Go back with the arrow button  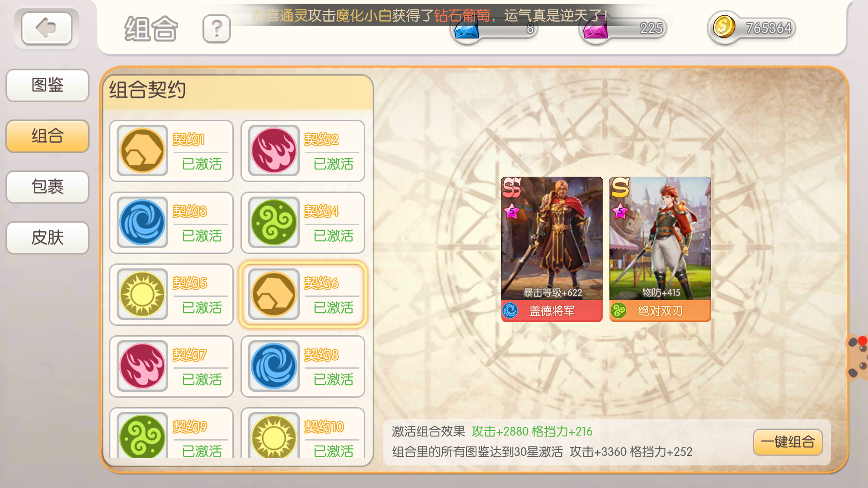(x=47, y=28)
